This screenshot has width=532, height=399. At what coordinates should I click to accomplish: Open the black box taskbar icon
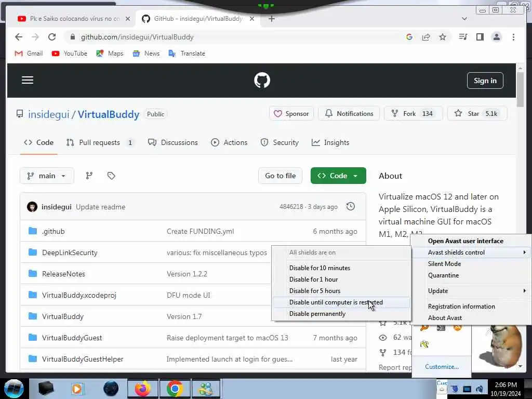tap(46, 389)
